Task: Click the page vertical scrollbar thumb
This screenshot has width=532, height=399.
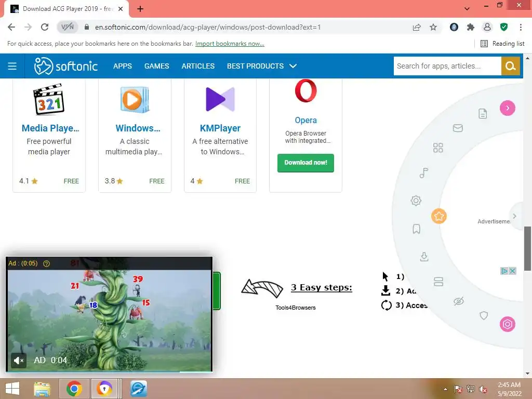Action: 527,248
